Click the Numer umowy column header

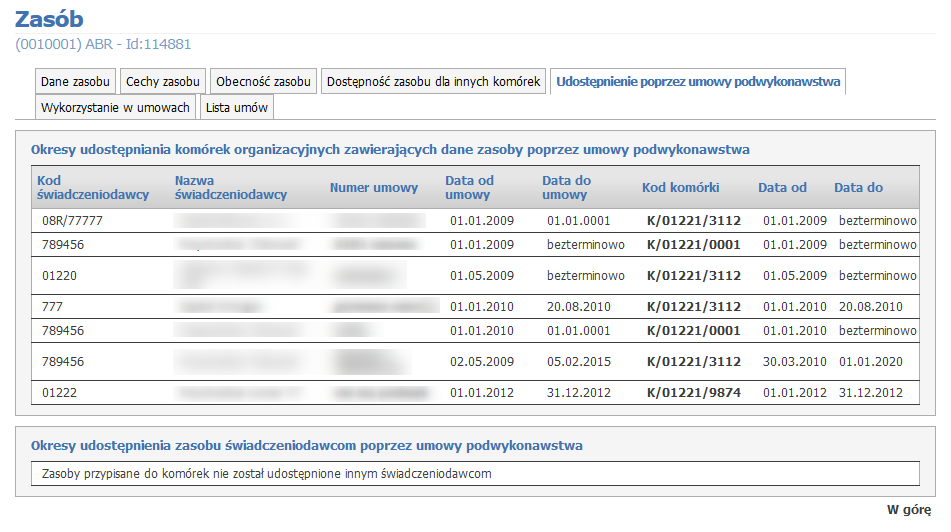374,188
